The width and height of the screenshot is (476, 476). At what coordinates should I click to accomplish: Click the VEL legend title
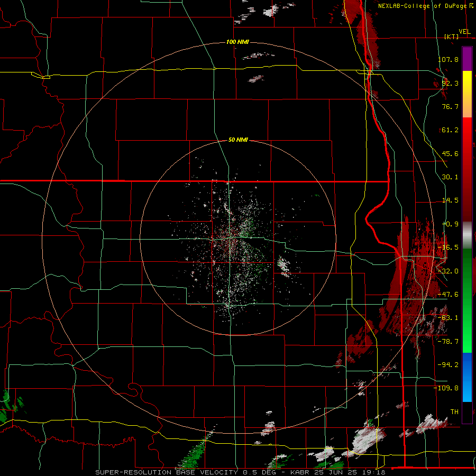464,32
